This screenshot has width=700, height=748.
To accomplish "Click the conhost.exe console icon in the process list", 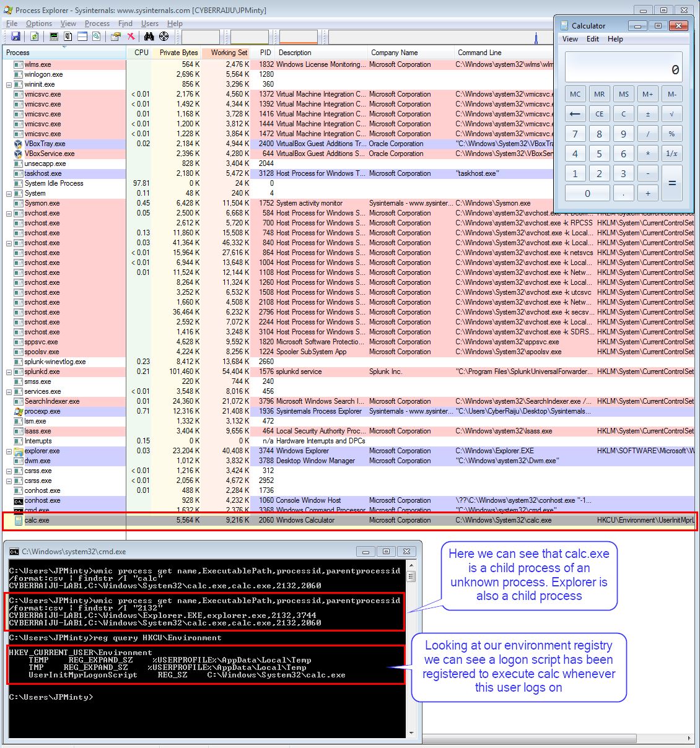I will click(18, 500).
